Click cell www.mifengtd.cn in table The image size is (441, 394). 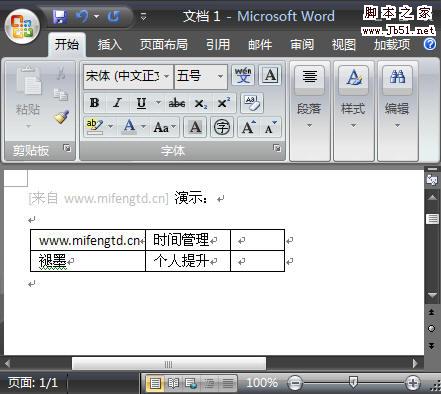89,240
